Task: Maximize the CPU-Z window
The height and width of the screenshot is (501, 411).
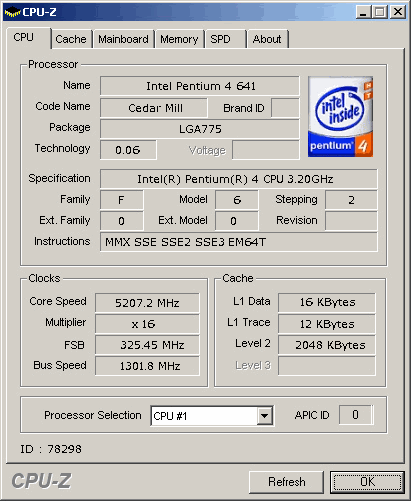Action: 380,12
